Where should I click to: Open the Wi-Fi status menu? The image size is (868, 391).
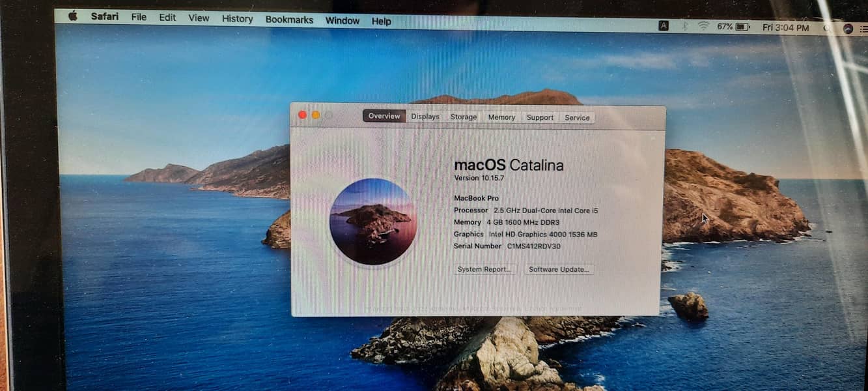tap(703, 26)
